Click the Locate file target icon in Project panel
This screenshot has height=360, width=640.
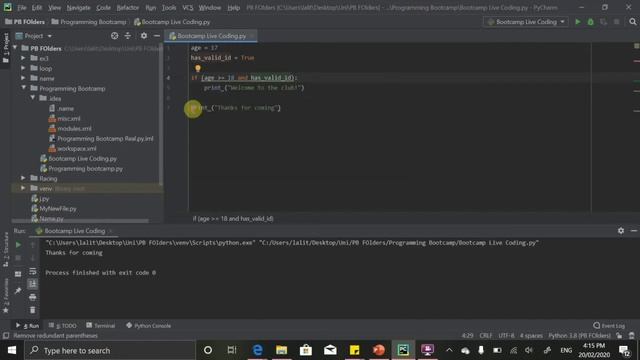point(115,36)
